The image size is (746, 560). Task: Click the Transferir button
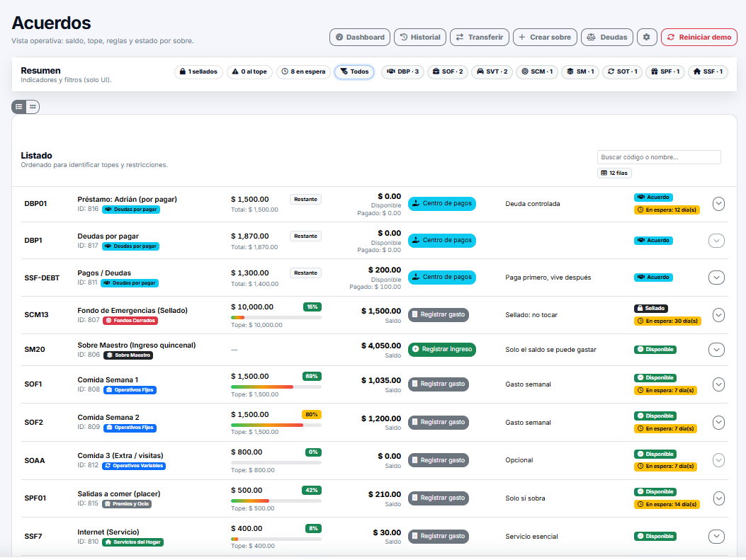[x=479, y=38]
